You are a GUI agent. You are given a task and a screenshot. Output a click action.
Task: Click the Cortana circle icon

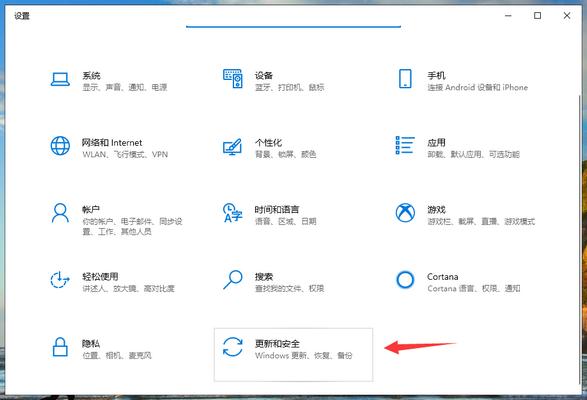tap(405, 280)
